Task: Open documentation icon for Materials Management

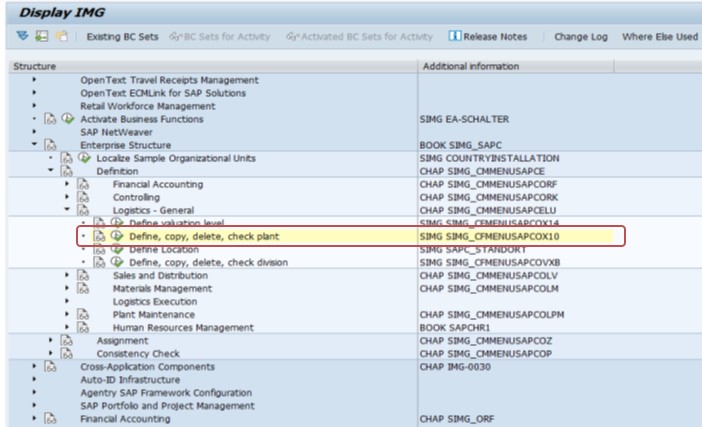Action: pyautogui.click(x=83, y=288)
